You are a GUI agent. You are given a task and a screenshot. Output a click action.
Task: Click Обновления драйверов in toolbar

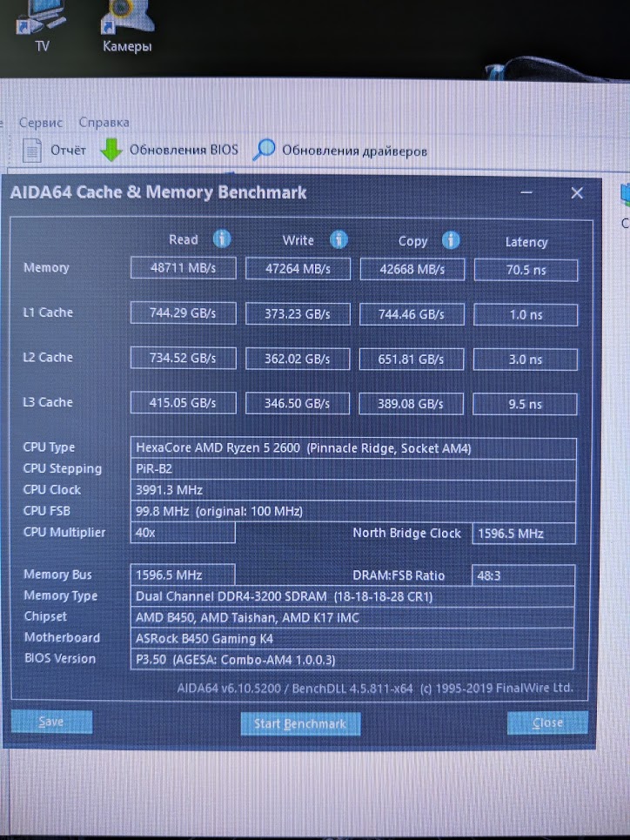[x=355, y=151]
